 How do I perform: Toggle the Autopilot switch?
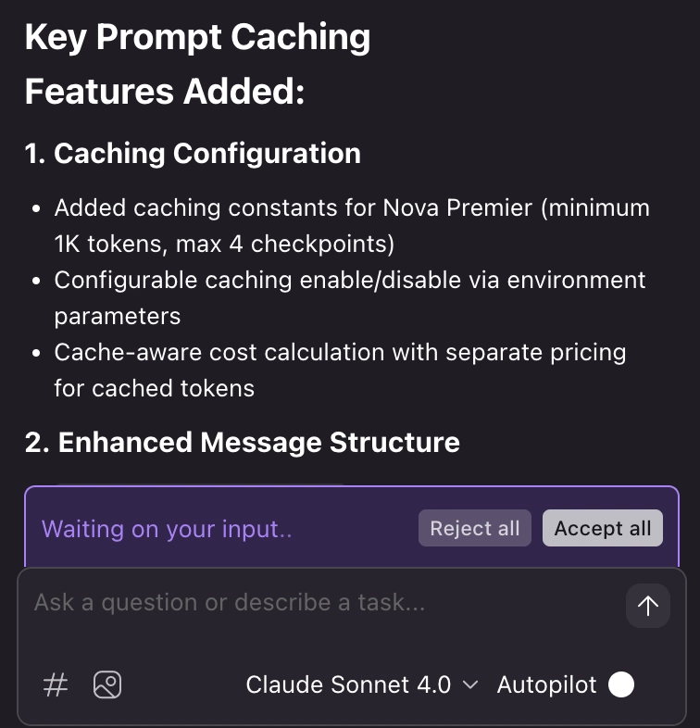click(621, 685)
